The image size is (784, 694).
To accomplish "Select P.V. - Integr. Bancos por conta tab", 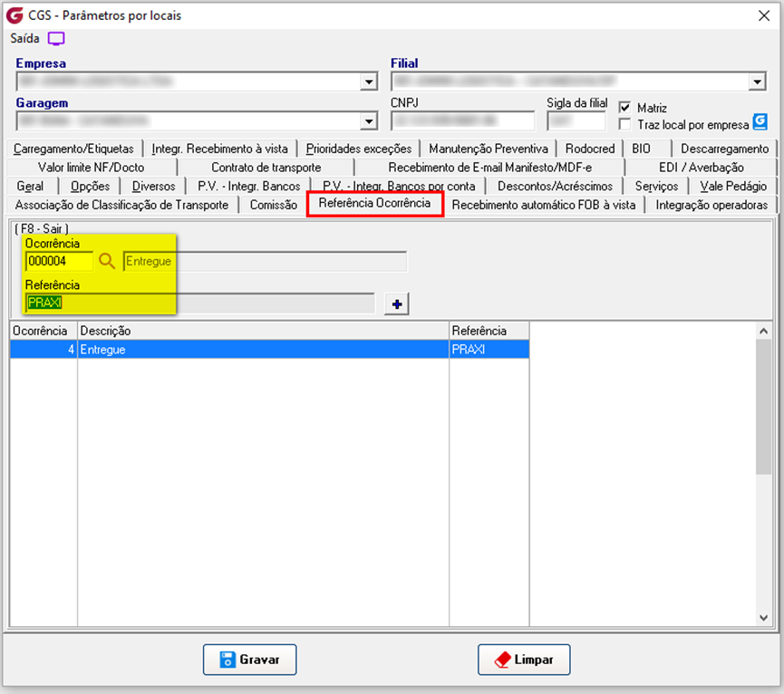I will pyautogui.click(x=399, y=187).
